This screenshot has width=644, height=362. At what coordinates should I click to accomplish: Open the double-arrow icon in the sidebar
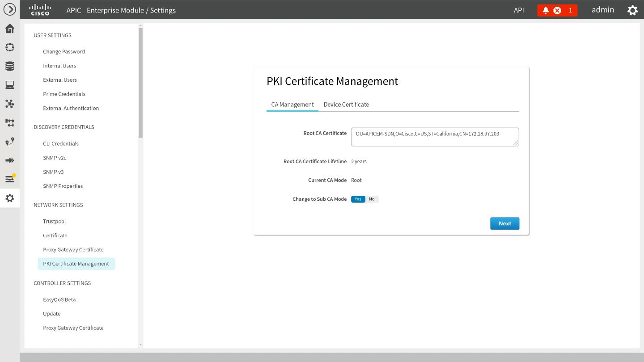tap(9, 160)
